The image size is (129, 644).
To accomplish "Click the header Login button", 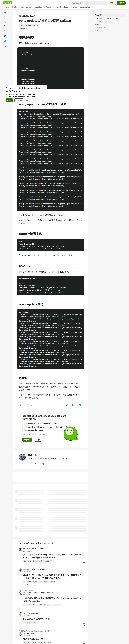I will pyautogui.click(x=112, y=3).
